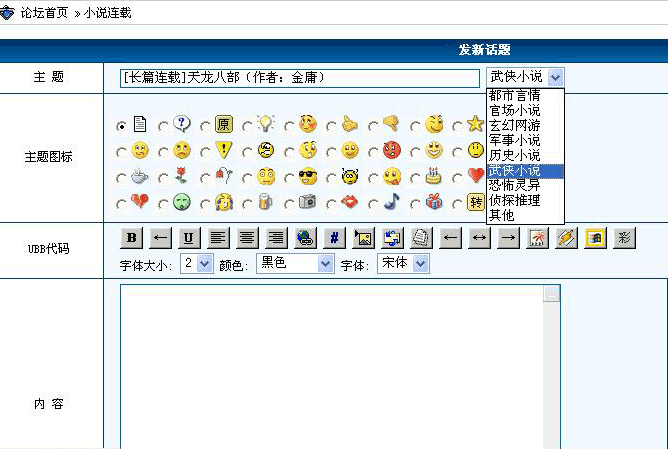Select the radio button next to the star icon
This screenshot has width=668, height=449.
(x=457, y=126)
